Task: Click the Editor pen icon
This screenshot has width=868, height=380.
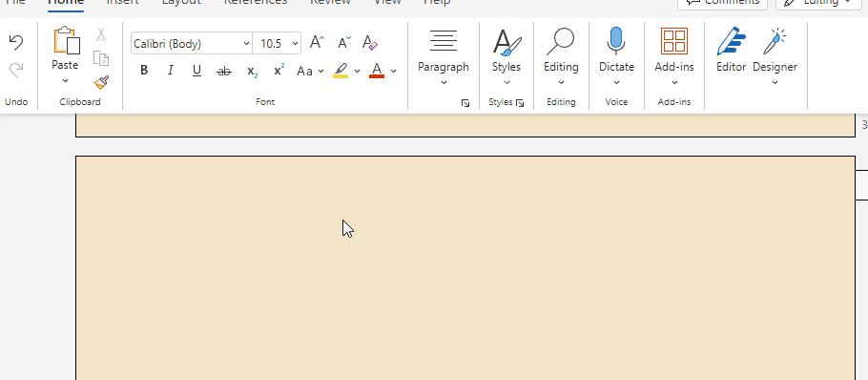Action: point(732,42)
